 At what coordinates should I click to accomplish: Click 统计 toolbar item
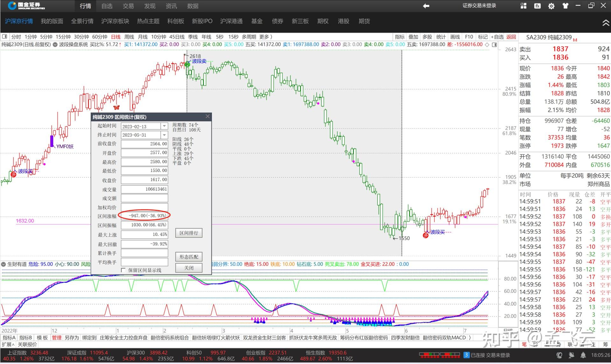point(441,37)
